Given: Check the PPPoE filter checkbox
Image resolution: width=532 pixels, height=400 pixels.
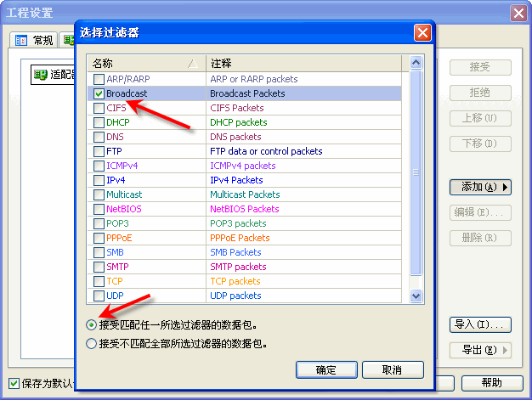Looking at the screenshot, I should [99, 238].
